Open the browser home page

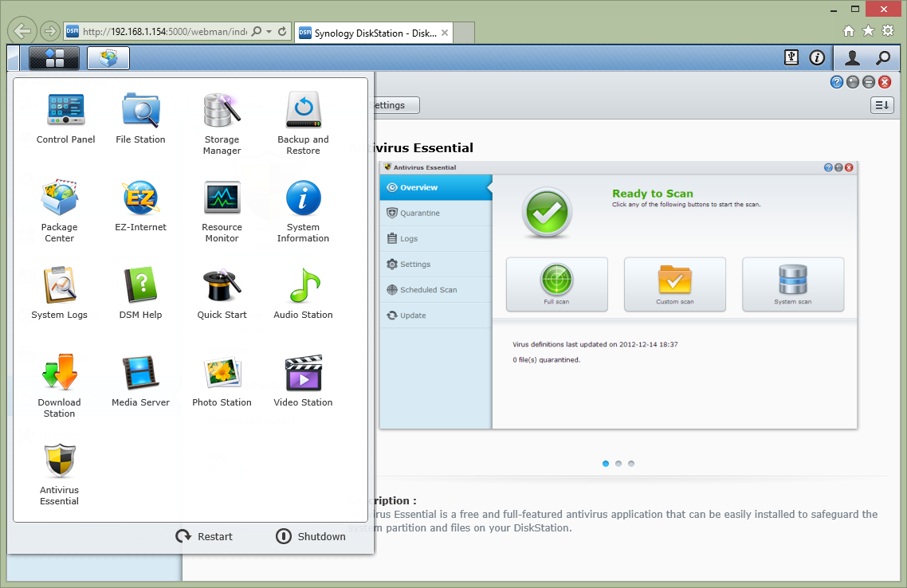[x=849, y=31]
